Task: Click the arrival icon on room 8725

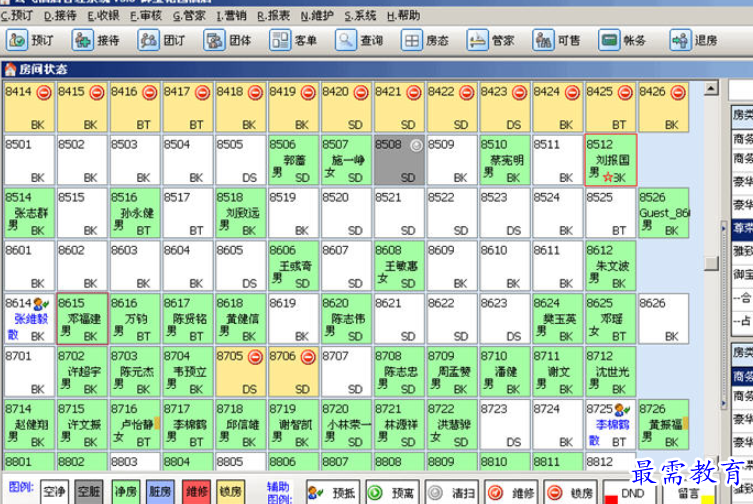Action: pos(622,409)
